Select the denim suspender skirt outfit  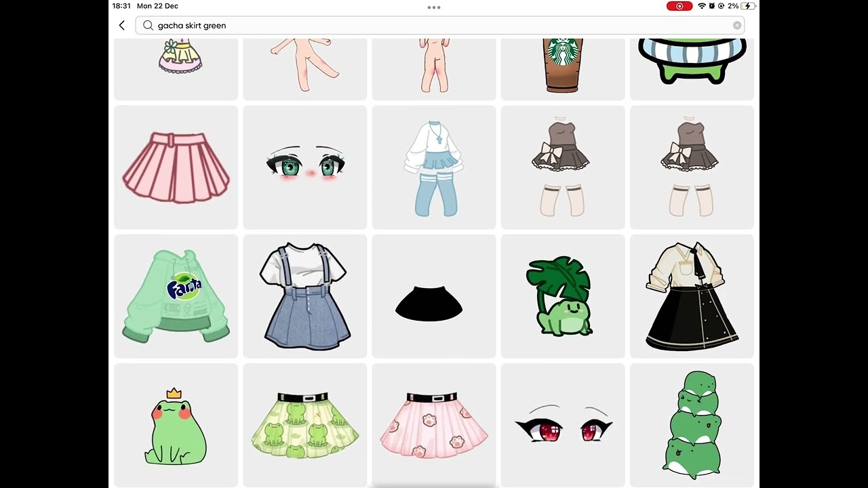(x=304, y=296)
